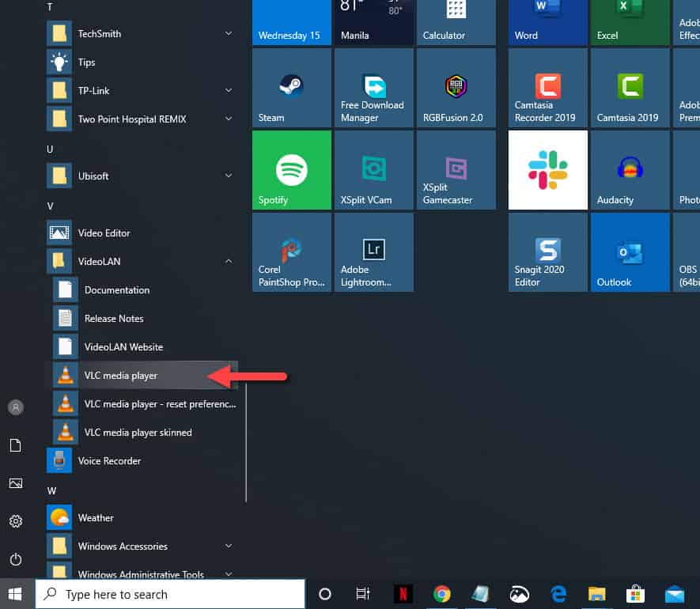Open Video Editor app
The image size is (700, 609).
pos(141,233)
